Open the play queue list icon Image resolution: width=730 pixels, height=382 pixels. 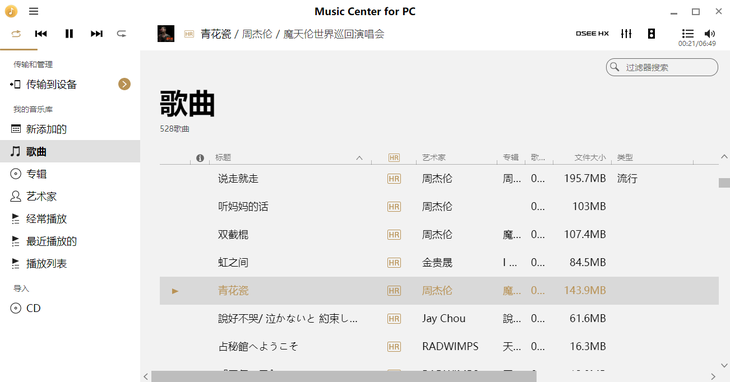pyautogui.click(x=688, y=34)
